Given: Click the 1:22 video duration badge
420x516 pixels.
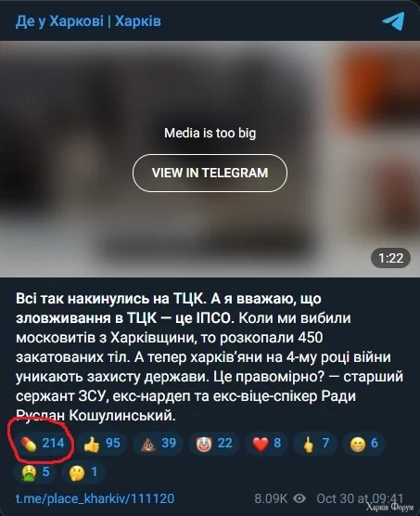Looking at the screenshot, I should (x=390, y=258).
